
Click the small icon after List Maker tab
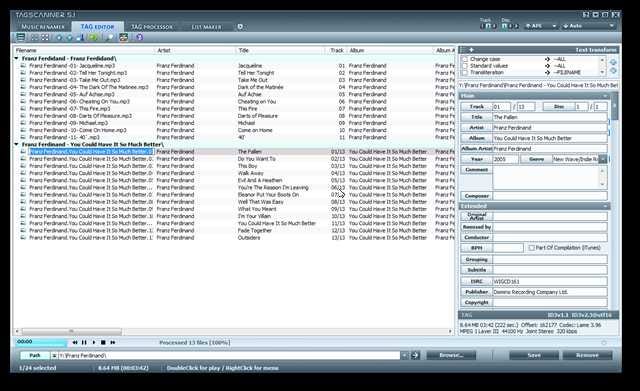point(240,27)
